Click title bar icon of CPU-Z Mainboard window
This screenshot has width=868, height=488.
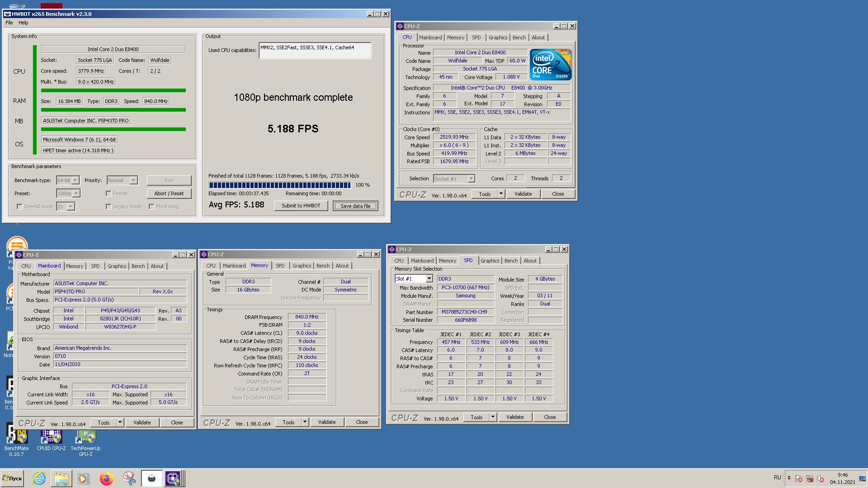[x=19, y=255]
